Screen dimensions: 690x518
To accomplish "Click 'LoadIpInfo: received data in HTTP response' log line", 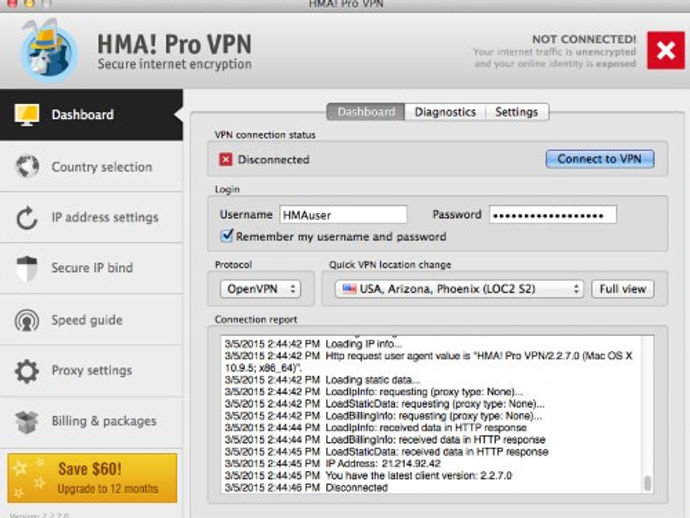I will [x=376, y=428].
